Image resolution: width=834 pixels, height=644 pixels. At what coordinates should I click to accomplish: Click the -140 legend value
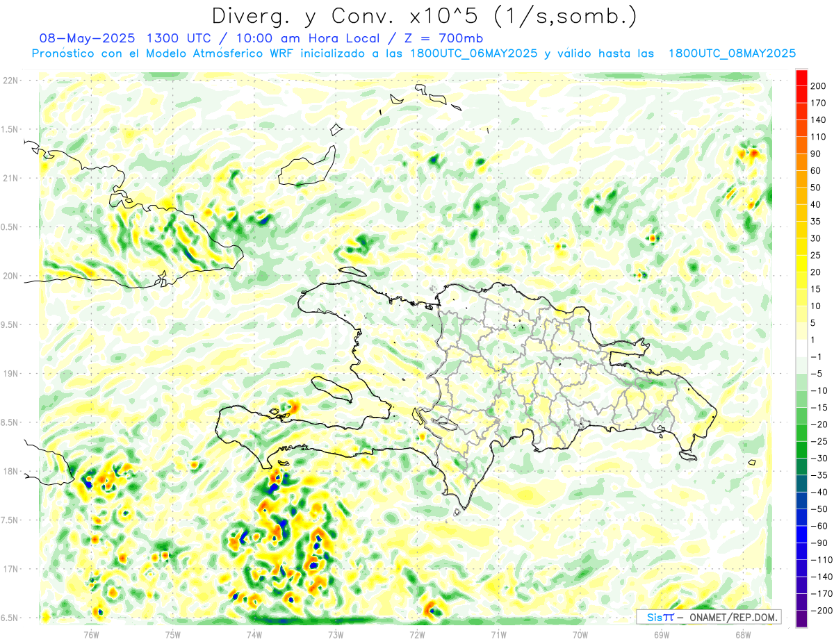pos(821,577)
